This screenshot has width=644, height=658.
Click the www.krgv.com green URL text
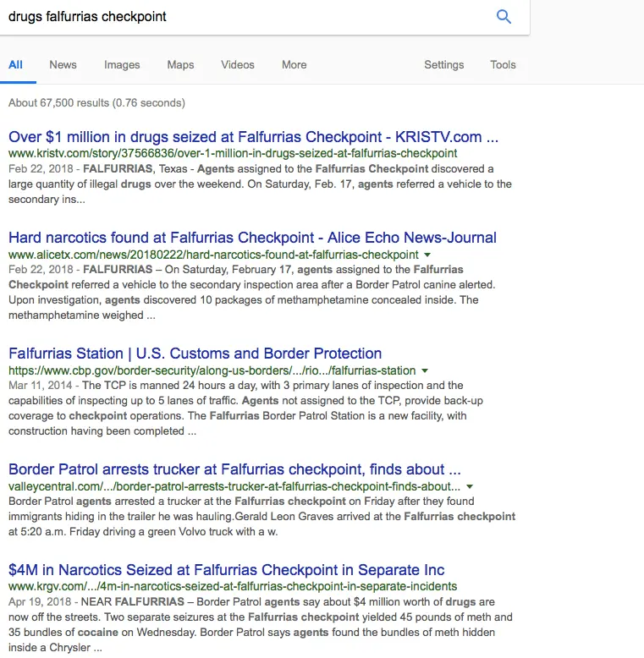click(233, 586)
